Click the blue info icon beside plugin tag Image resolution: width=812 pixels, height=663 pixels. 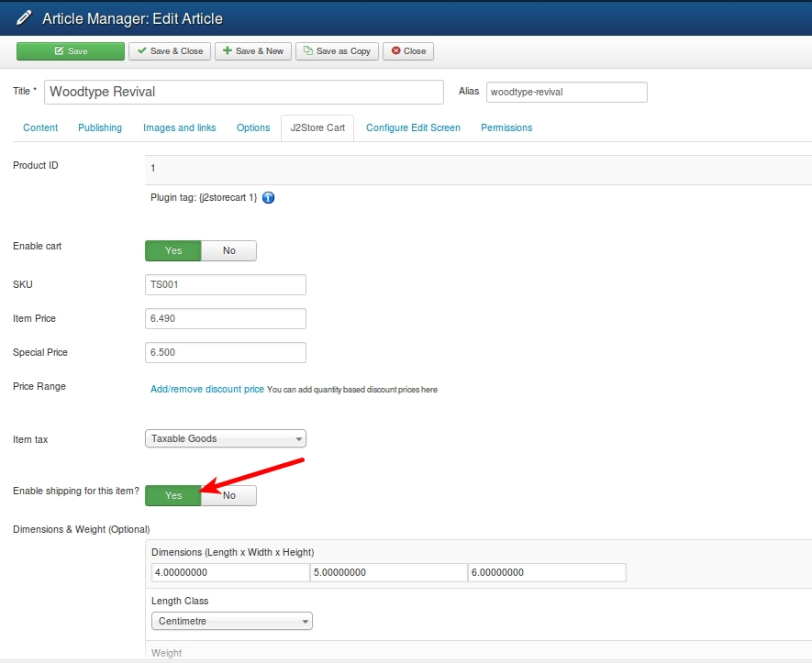point(269,197)
